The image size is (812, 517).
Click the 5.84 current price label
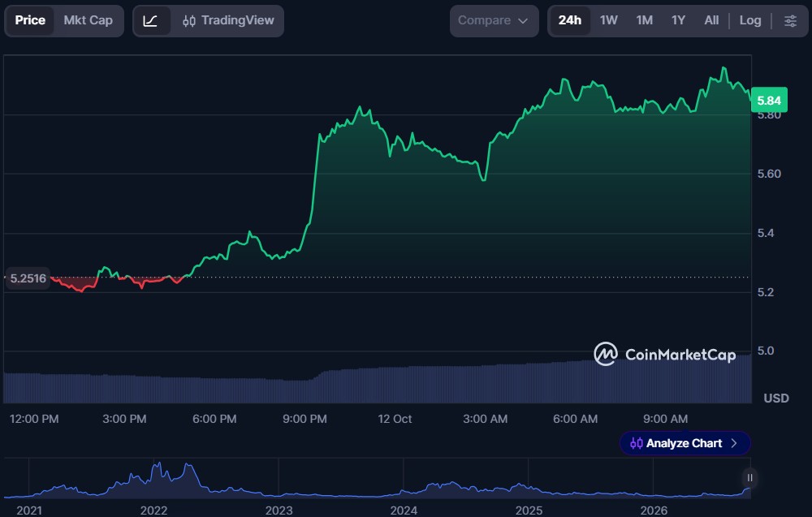769,101
